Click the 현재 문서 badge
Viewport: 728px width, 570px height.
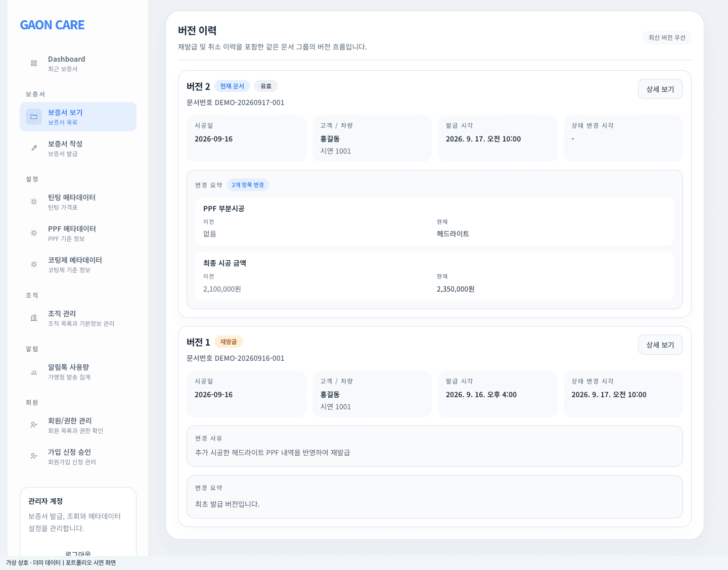[x=232, y=86]
